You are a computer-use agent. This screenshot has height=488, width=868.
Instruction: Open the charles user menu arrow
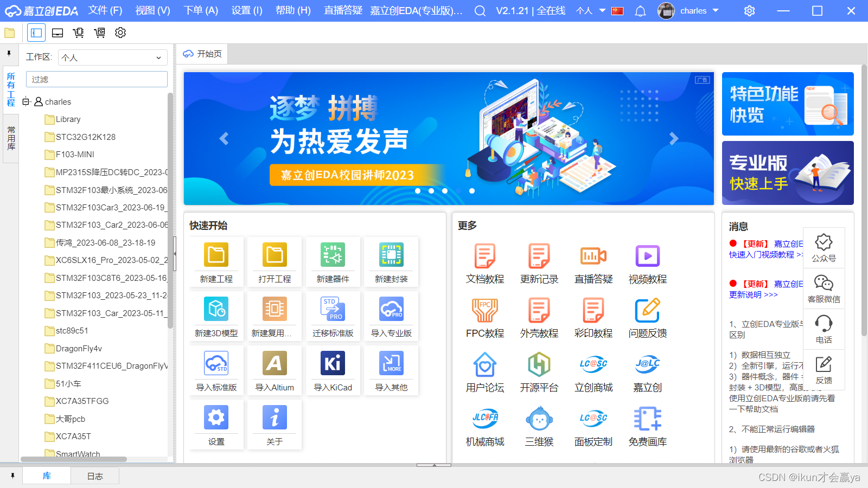point(716,10)
